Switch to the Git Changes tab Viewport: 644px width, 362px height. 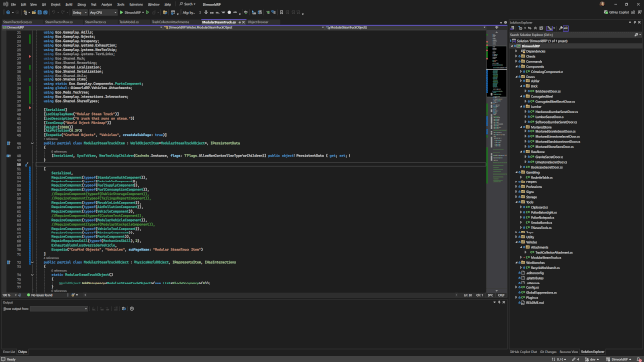coord(548,352)
